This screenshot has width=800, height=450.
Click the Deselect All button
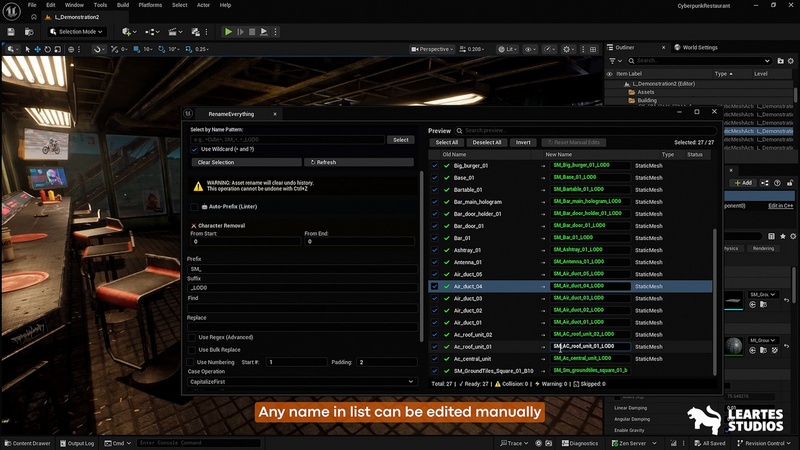(486, 142)
